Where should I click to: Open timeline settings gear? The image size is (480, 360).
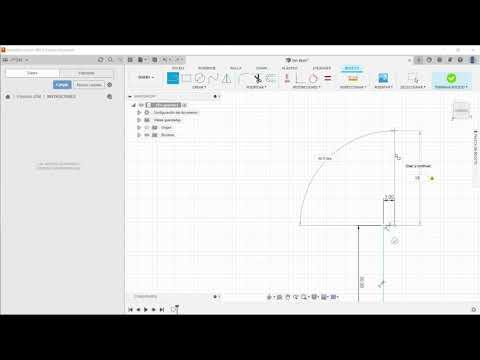(474, 309)
